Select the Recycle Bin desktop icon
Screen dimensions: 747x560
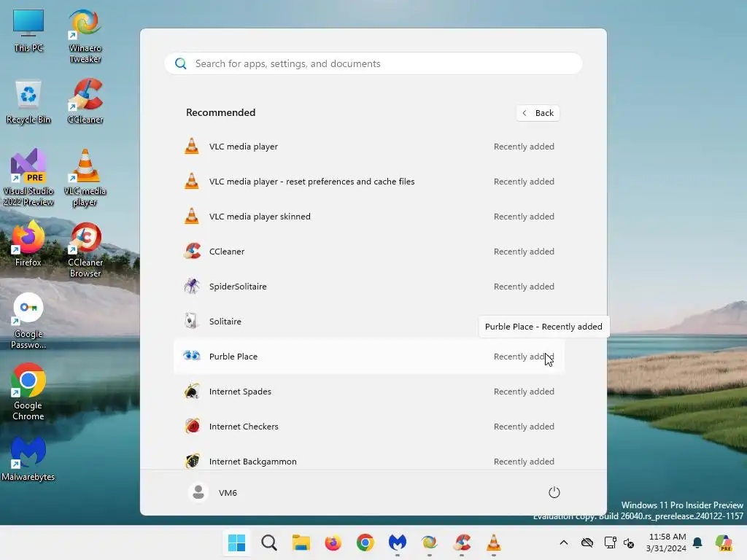(28, 102)
